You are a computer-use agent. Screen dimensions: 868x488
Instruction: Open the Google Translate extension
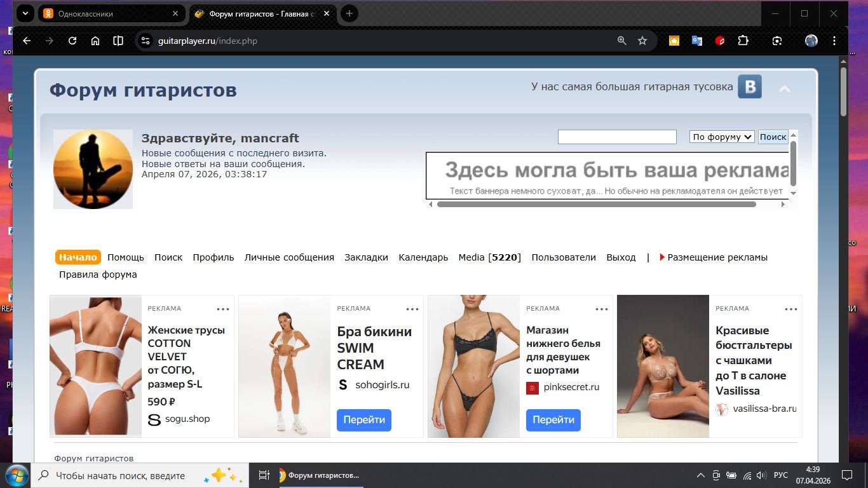click(x=697, y=41)
